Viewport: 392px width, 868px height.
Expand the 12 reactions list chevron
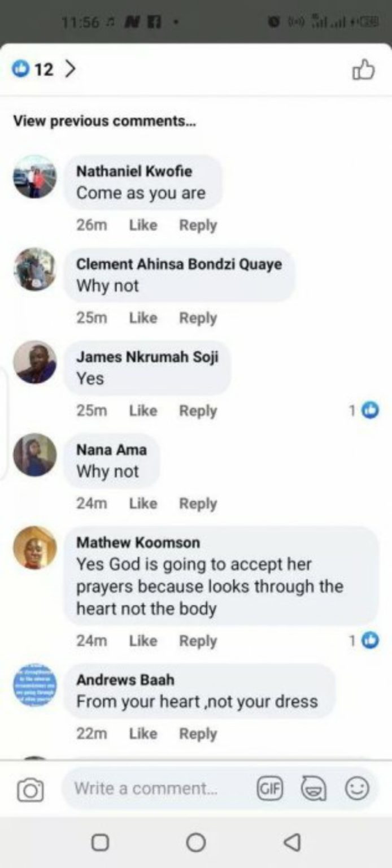pyautogui.click(x=70, y=70)
